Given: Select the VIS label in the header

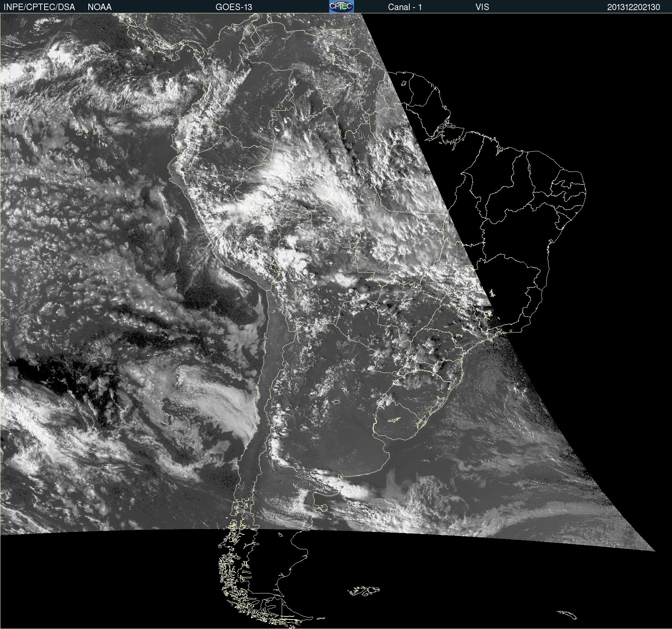Looking at the screenshot, I should point(482,7).
